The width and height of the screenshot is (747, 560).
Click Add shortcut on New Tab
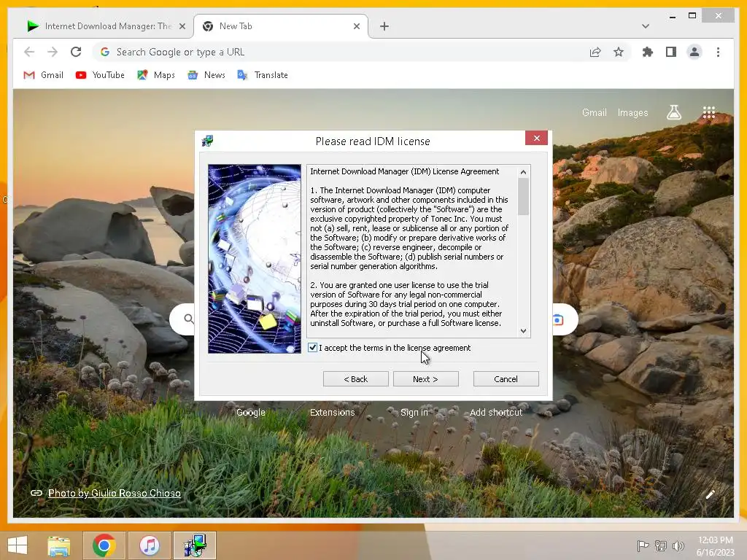point(496,413)
